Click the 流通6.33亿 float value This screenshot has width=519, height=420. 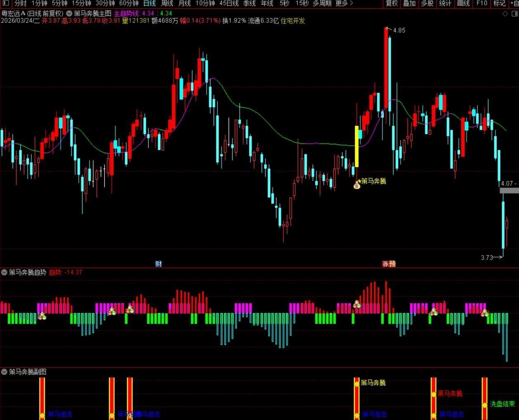[x=263, y=21]
